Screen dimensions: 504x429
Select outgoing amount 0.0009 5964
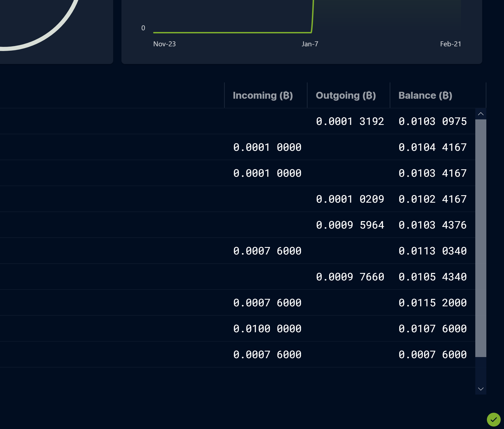[350, 225]
